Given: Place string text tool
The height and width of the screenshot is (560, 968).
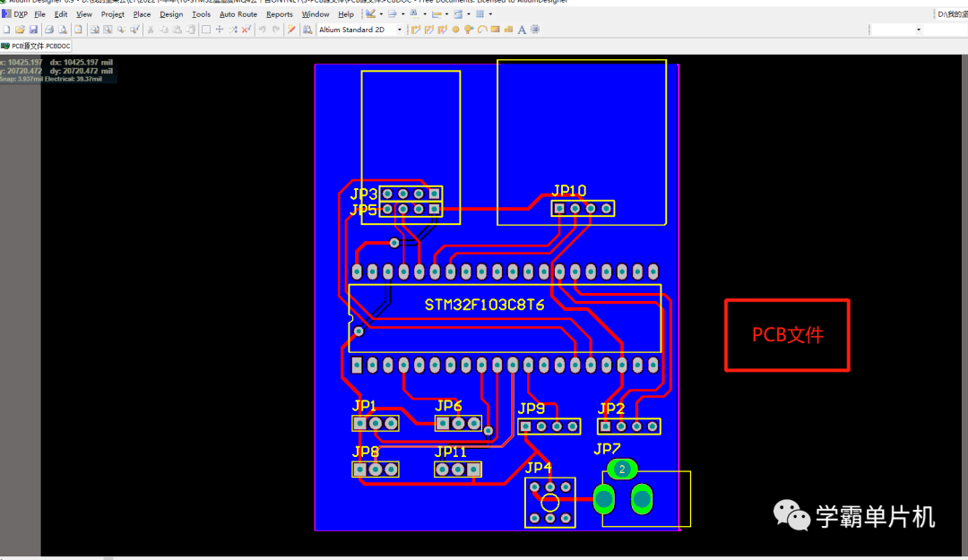Looking at the screenshot, I should [522, 29].
